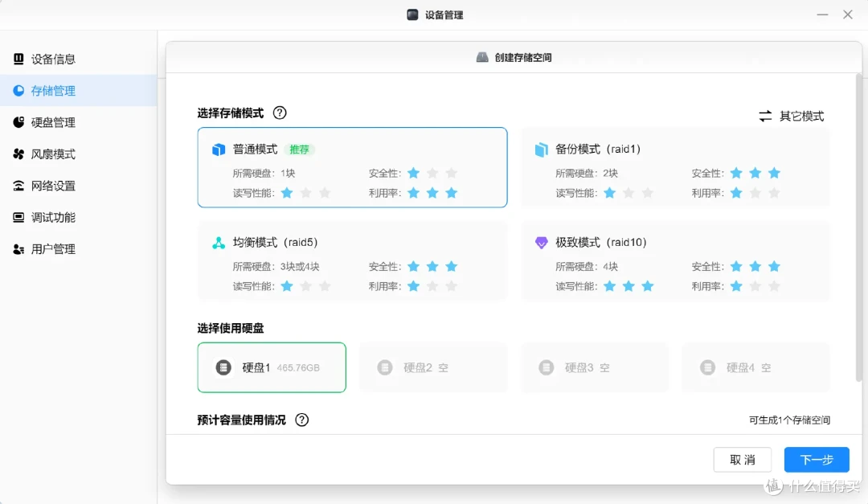The height and width of the screenshot is (504, 868).
Task: Click the 硬盘1 drive icon
Action: pos(223,367)
